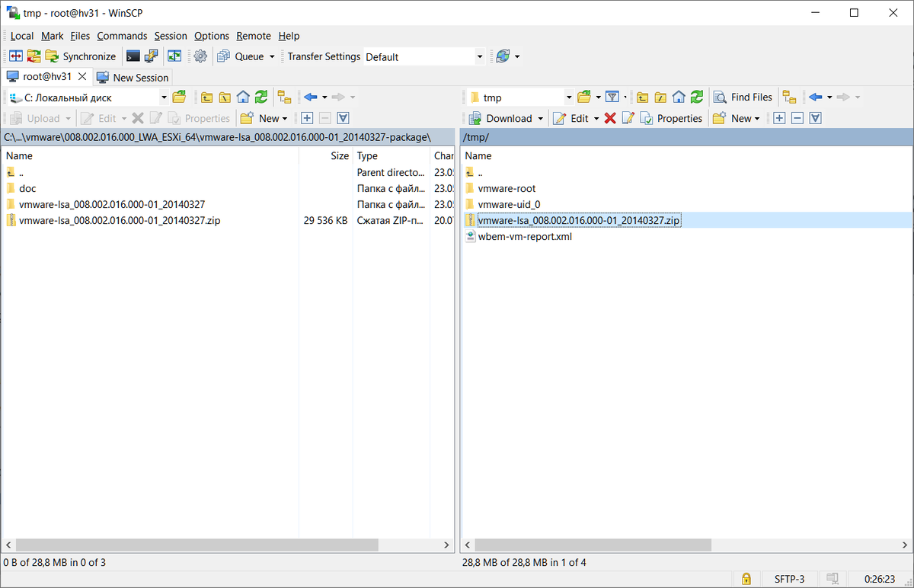Toggle local directory tree icon
The width and height of the screenshot is (914, 588).
284,97
